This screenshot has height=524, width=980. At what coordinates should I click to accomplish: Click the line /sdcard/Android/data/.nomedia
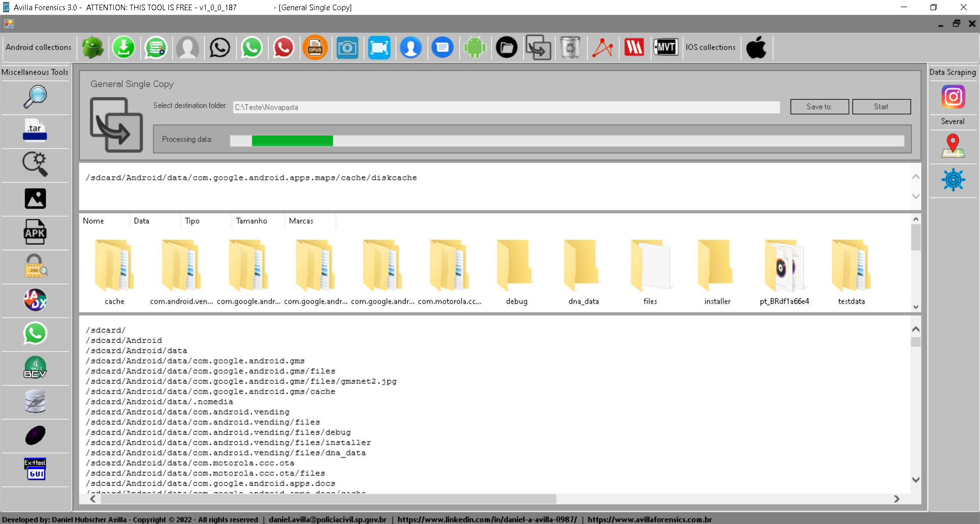point(159,401)
